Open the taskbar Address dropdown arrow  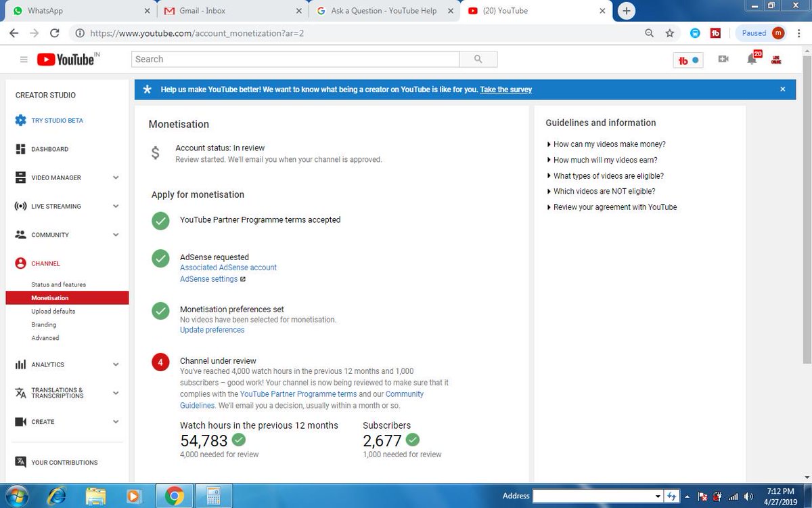pyautogui.click(x=658, y=496)
